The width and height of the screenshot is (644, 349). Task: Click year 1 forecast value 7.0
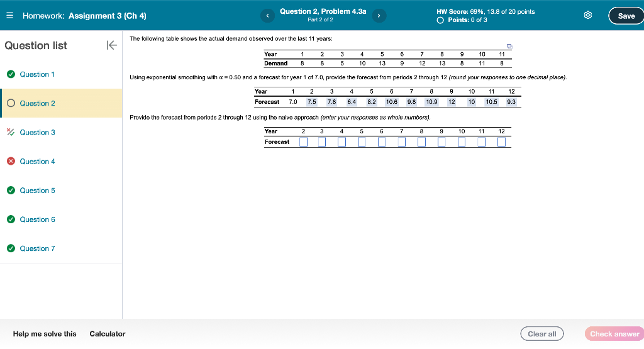pyautogui.click(x=293, y=102)
